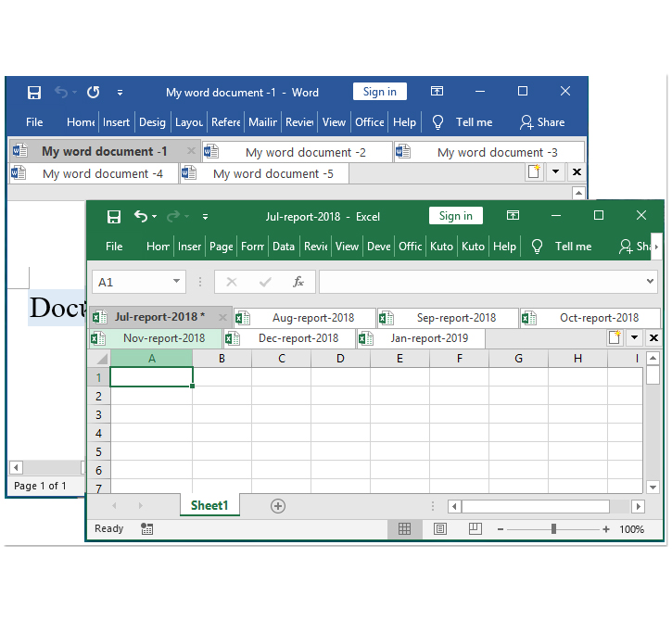Screen dimensions: 672x621
Task: Select the Jan-report-2019 workbook tab
Action: (x=421, y=338)
